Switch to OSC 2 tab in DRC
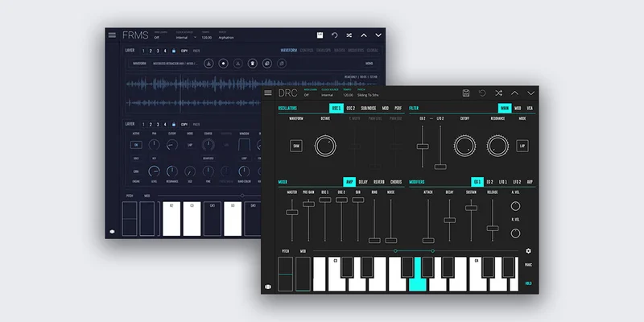Image resolution: width=644 pixels, height=322 pixels. pos(351,109)
